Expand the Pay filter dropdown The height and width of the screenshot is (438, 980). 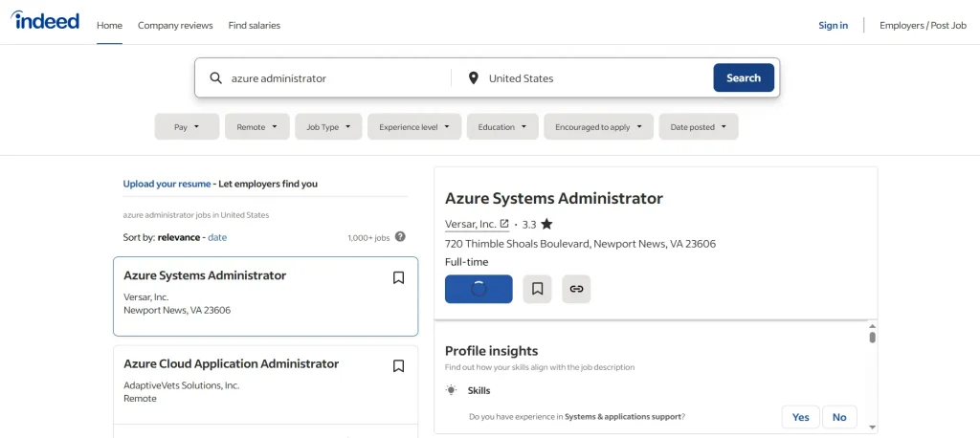click(x=187, y=127)
